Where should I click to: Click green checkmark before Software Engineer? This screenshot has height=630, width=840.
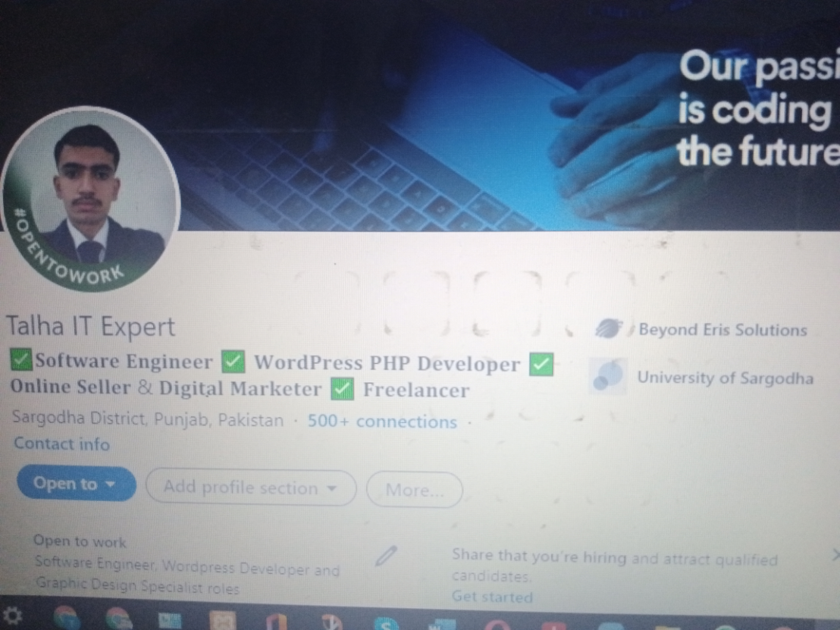(x=21, y=359)
